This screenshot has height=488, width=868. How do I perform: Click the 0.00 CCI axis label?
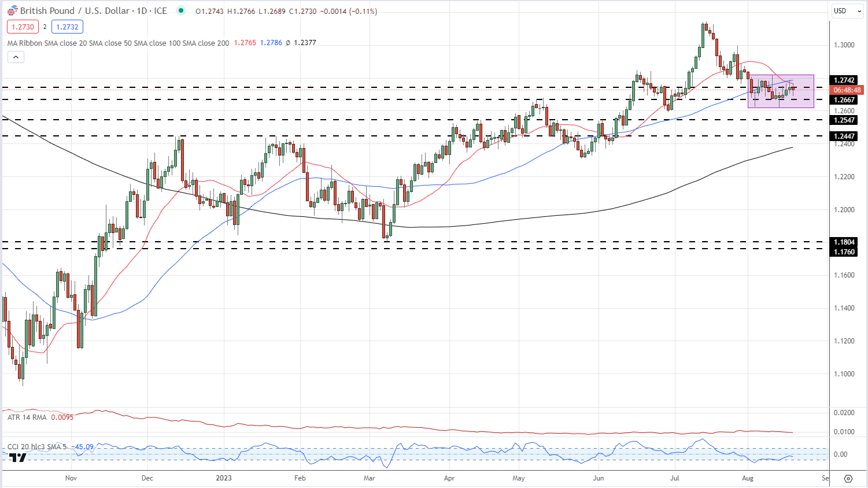pyautogui.click(x=840, y=454)
